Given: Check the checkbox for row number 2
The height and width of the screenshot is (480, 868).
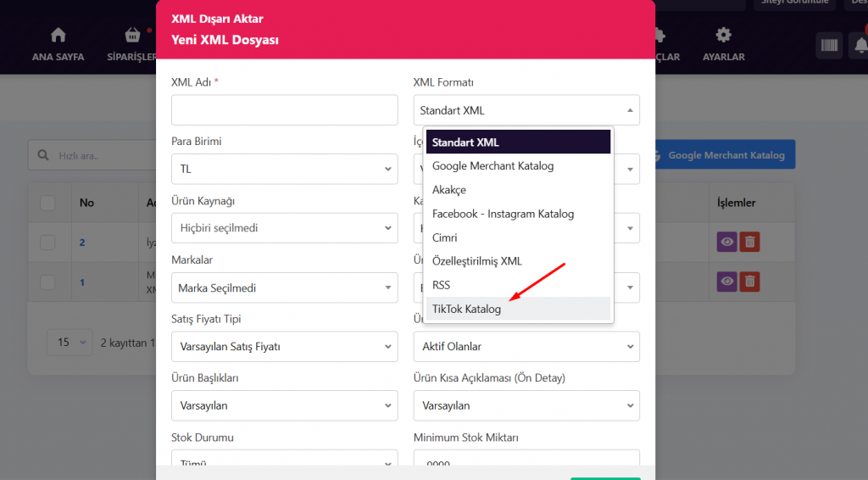Looking at the screenshot, I should [47, 243].
